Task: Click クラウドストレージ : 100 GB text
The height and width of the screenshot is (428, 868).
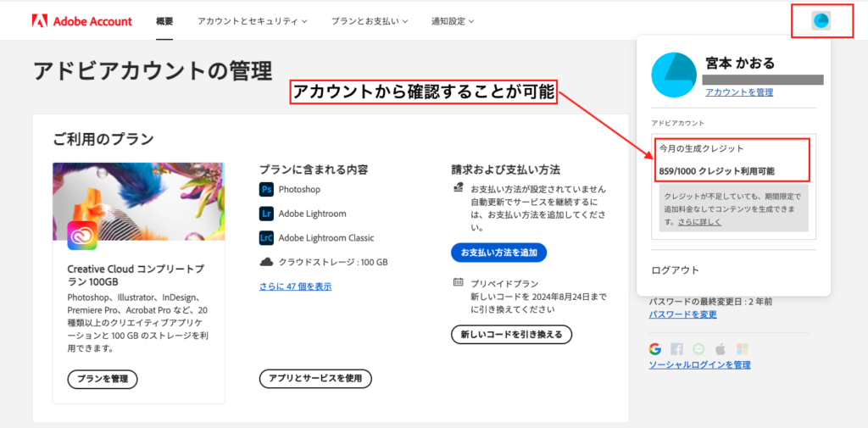Action: pos(333,262)
